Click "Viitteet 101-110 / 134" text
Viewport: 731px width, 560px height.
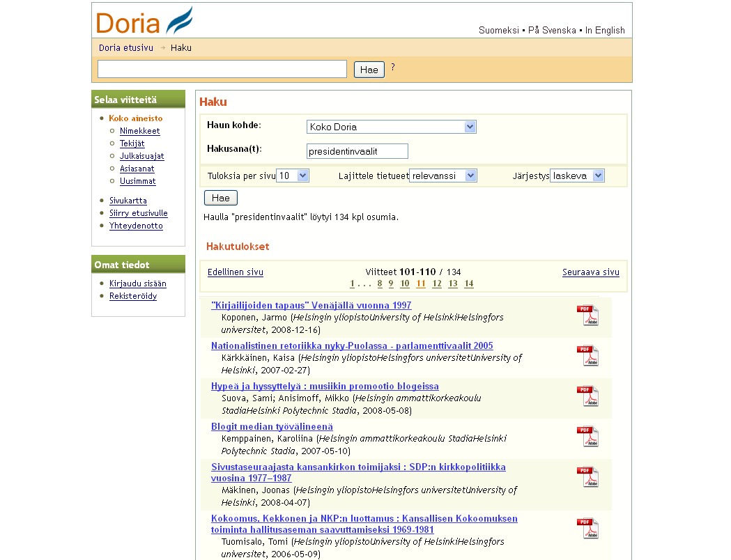point(413,272)
